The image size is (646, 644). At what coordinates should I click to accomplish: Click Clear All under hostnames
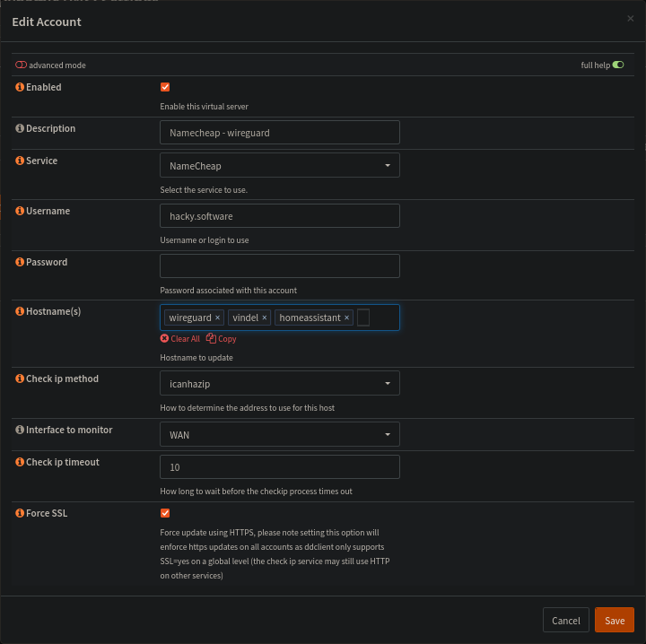tap(180, 339)
